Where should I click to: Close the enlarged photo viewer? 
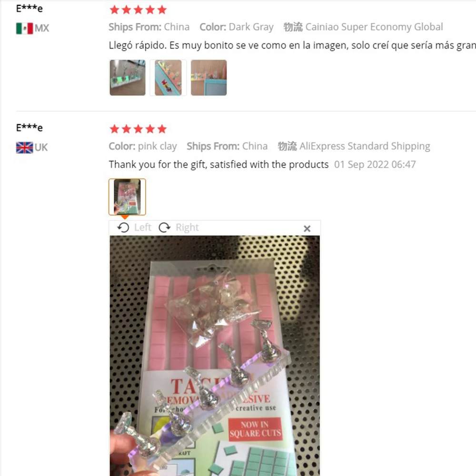point(307,228)
